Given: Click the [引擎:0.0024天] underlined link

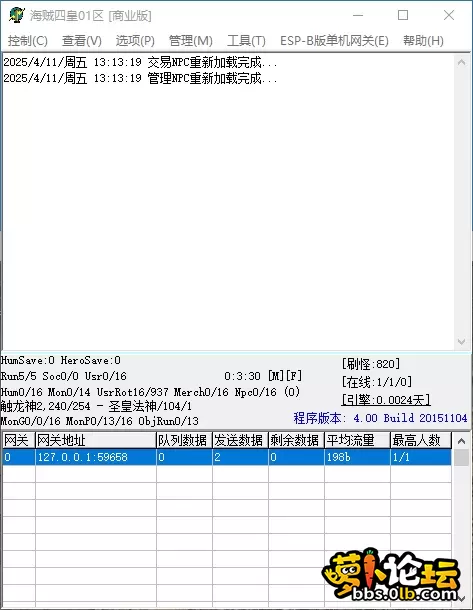Looking at the screenshot, I should tap(386, 400).
